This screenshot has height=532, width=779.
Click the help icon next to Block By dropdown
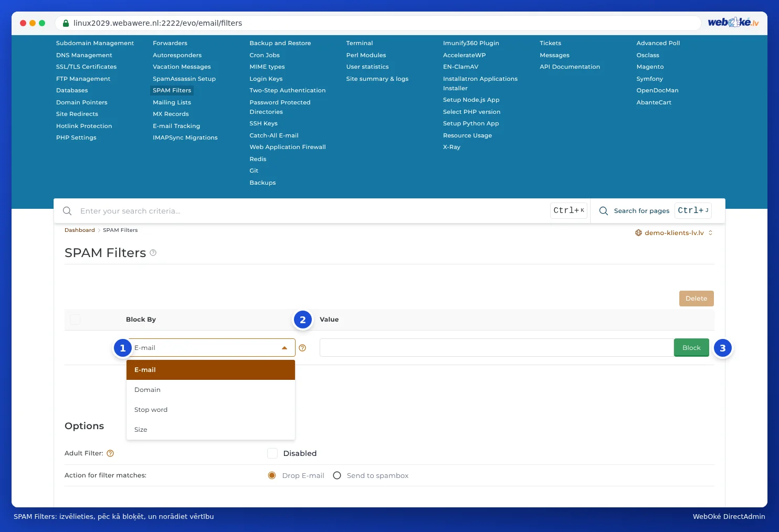pos(302,348)
